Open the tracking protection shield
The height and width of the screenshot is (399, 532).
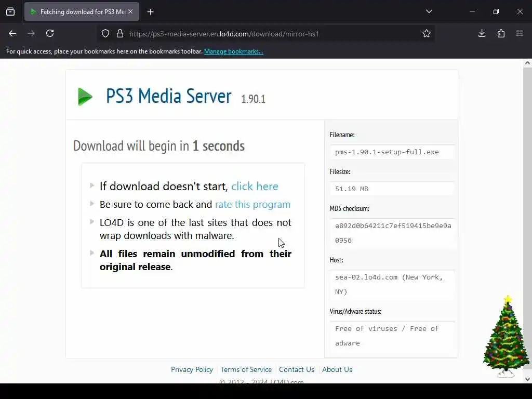tap(105, 34)
